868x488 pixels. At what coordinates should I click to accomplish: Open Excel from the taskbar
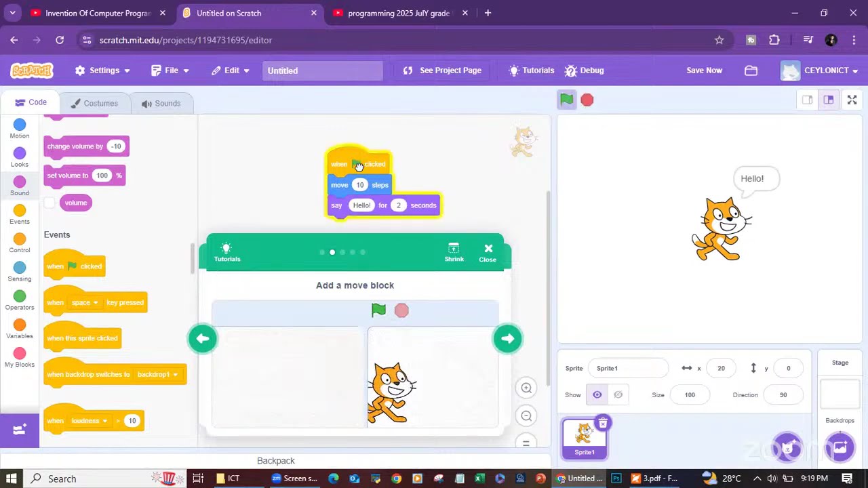(479, 479)
